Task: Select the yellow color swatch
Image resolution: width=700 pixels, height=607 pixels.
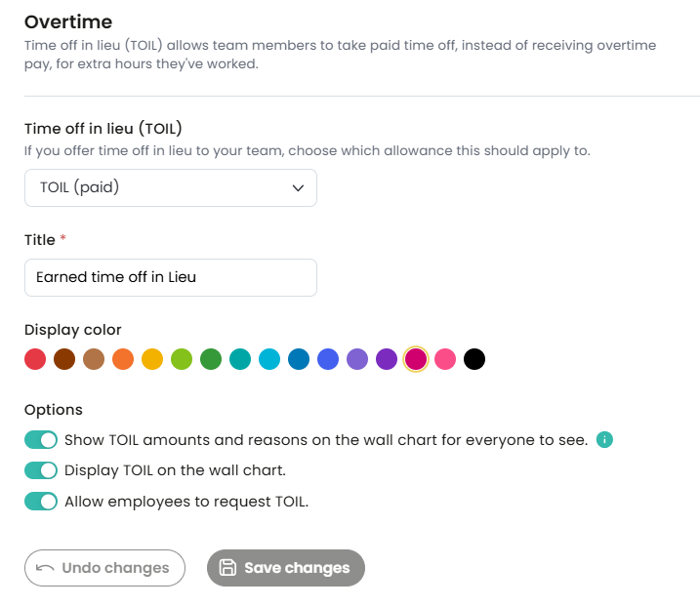Action: 152,359
